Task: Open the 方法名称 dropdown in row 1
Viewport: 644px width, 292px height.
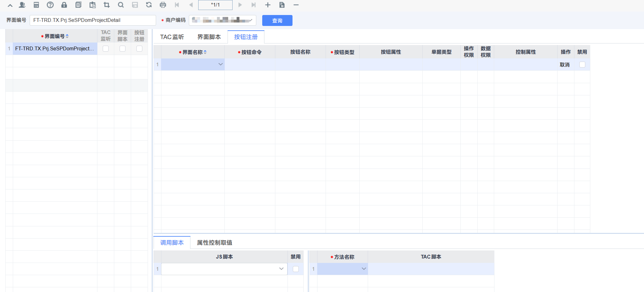Action: 364,269
